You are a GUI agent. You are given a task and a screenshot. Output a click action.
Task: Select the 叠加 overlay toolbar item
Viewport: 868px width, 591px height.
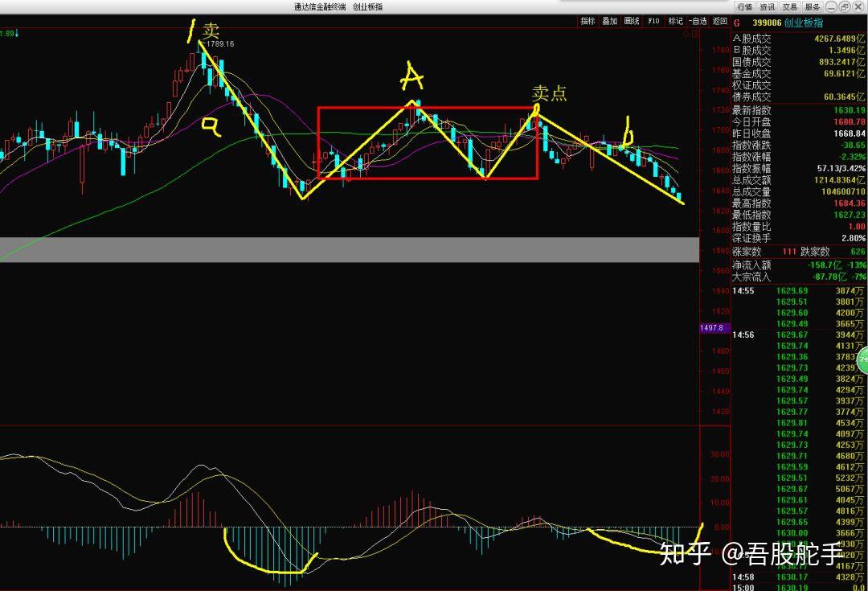(609, 21)
